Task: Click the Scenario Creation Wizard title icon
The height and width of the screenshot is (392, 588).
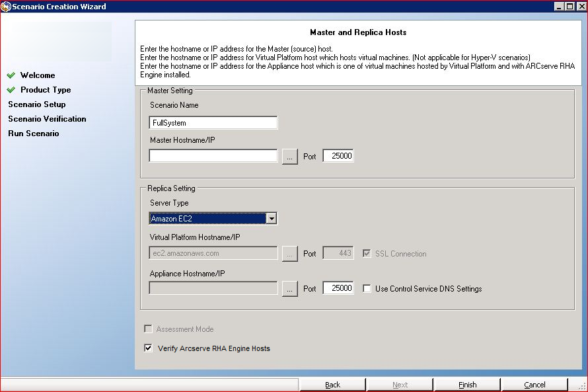Action: point(6,7)
